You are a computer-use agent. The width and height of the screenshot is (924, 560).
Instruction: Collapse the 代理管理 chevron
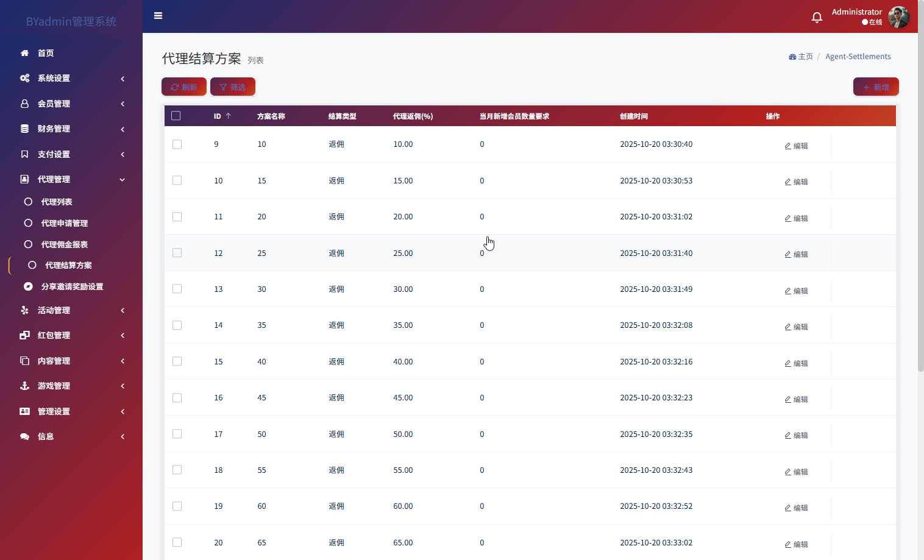tap(123, 180)
